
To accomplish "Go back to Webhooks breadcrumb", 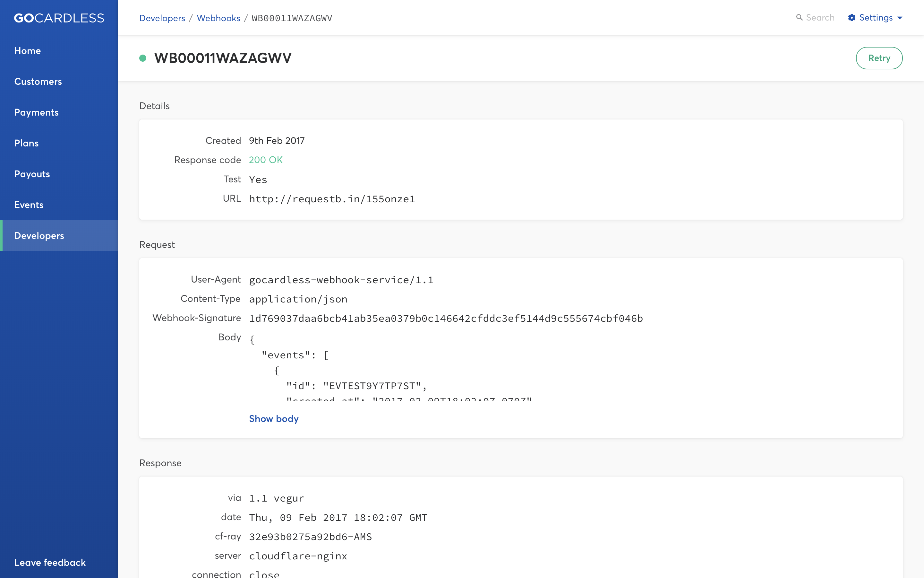I will (218, 18).
